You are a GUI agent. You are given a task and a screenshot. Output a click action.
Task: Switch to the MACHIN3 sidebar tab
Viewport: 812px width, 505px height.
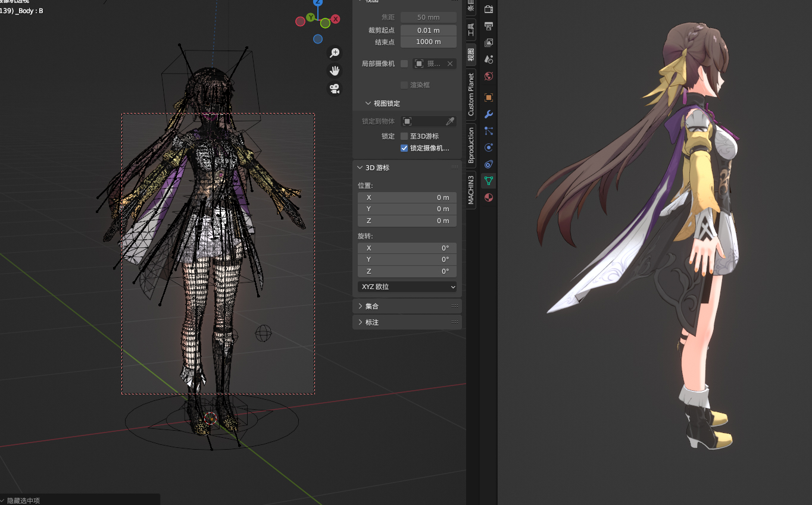(471, 190)
